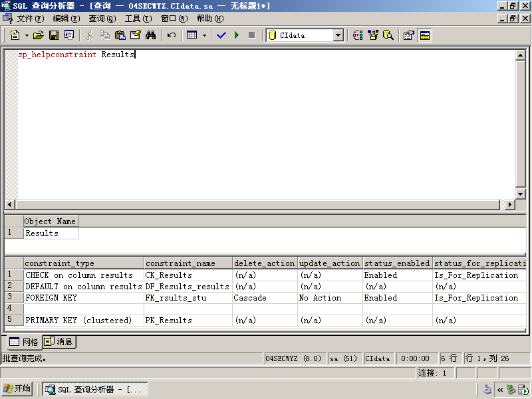Viewport: 532px width, 399px height.
Task: Select the No Action update cell
Action: pyautogui.click(x=330, y=297)
